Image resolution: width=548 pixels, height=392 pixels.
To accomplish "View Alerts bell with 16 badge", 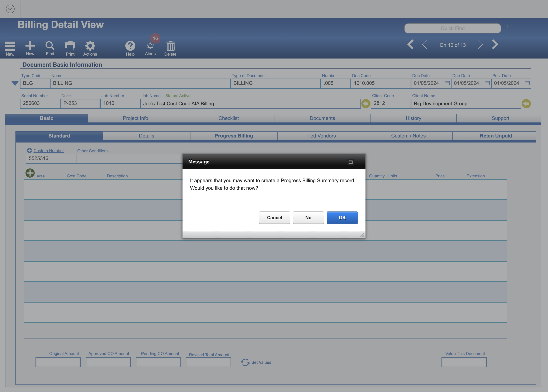I will [150, 46].
